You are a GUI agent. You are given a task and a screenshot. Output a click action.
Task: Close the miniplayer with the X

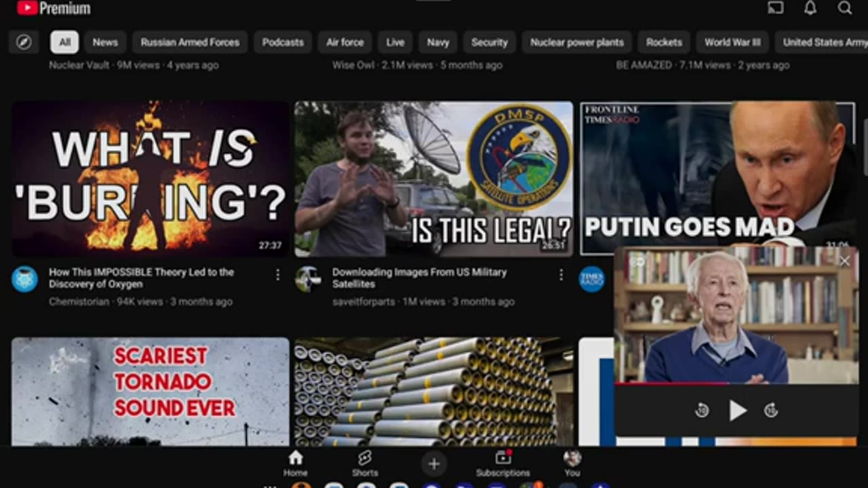point(844,261)
